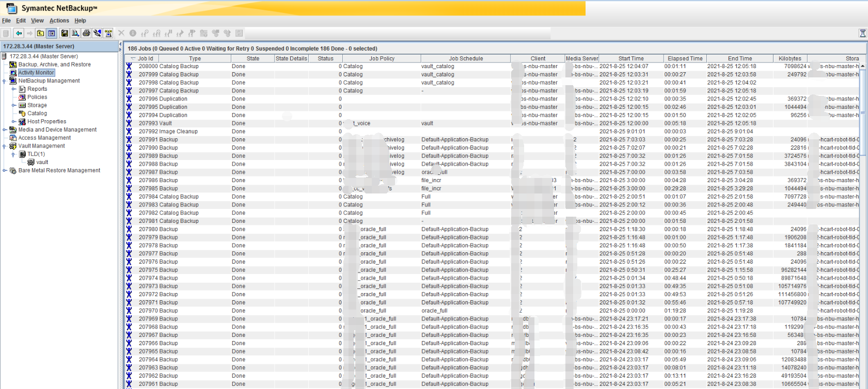Collapse the Vault Management node
Screen dimensions: 868x389
coord(5,146)
